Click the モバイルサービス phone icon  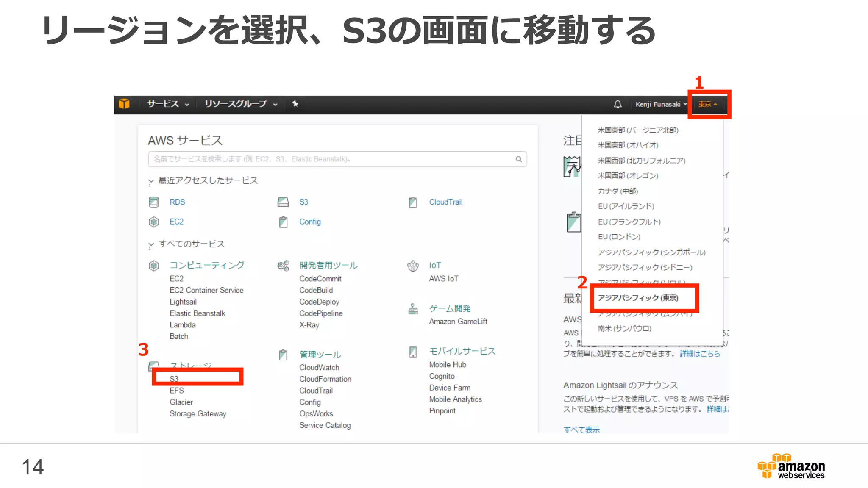pos(413,352)
